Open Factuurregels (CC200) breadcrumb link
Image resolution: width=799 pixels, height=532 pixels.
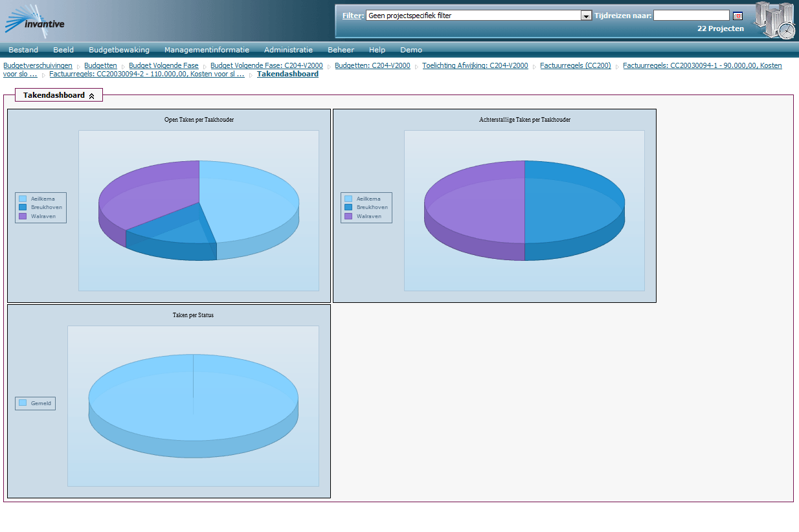pyautogui.click(x=575, y=66)
